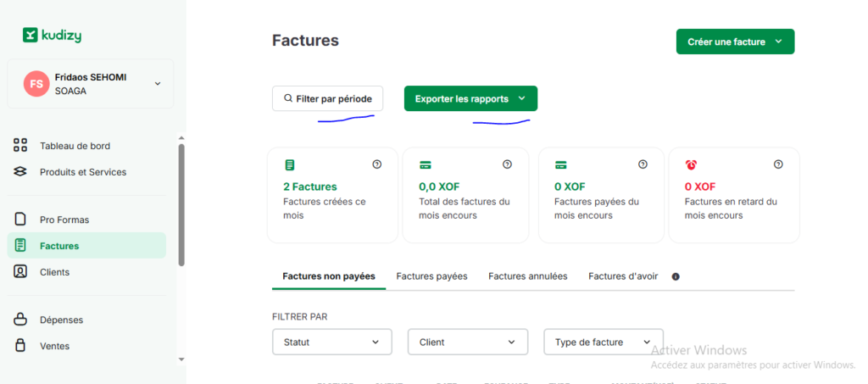Click the Filter par période field

[x=327, y=98]
